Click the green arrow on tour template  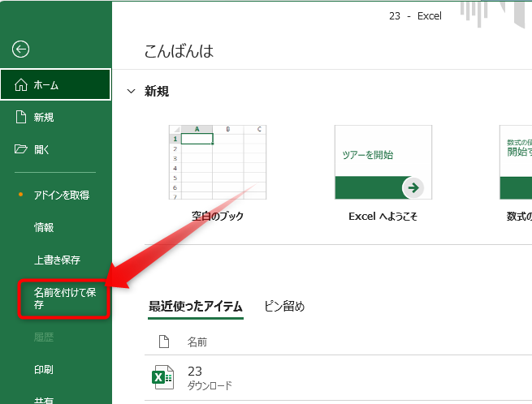pos(413,187)
